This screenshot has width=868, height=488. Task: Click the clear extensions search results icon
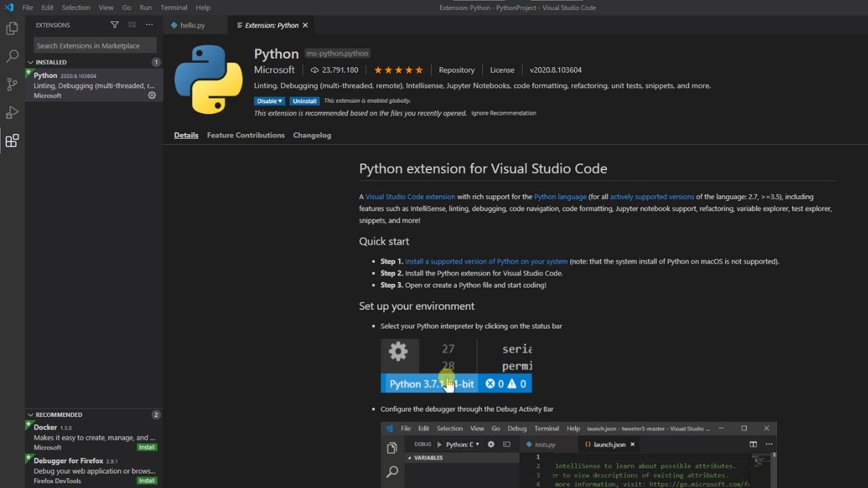point(132,25)
